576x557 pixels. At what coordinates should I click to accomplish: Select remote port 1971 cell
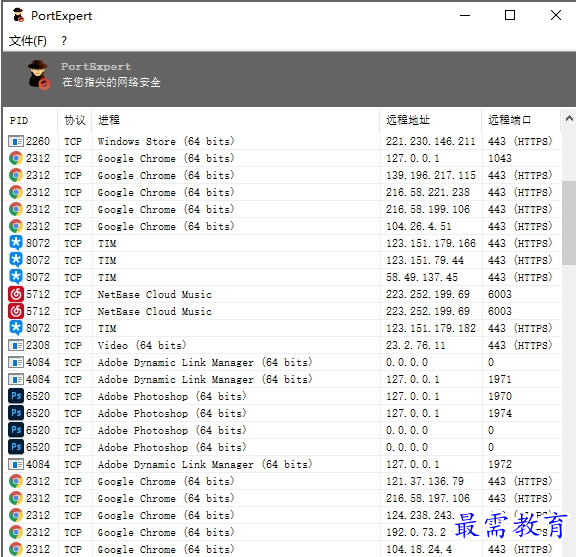(x=500, y=379)
